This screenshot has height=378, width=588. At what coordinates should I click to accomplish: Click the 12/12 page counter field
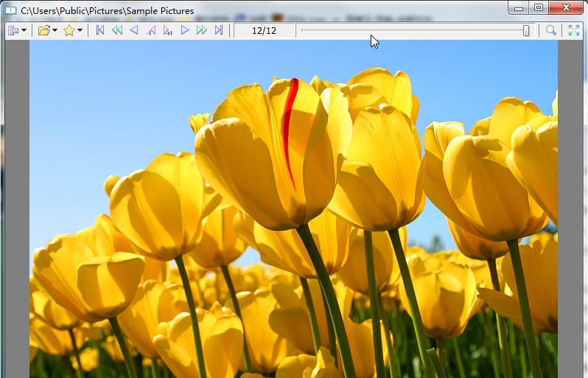(x=264, y=30)
